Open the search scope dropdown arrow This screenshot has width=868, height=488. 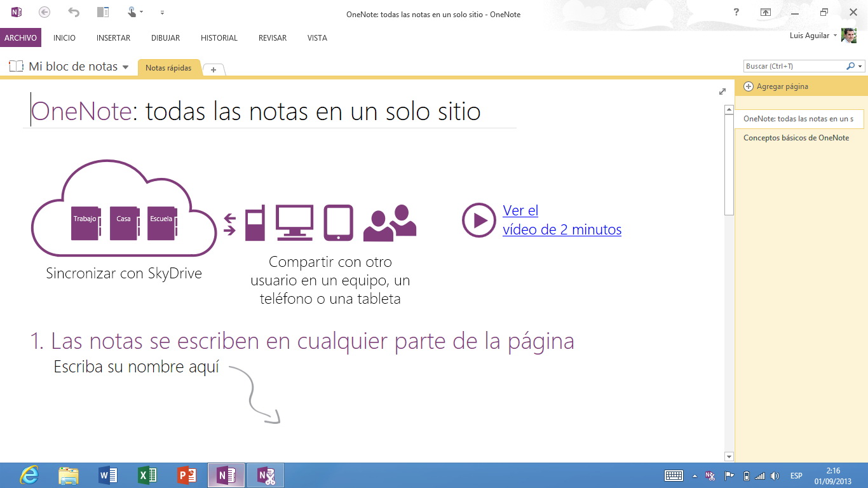point(860,66)
